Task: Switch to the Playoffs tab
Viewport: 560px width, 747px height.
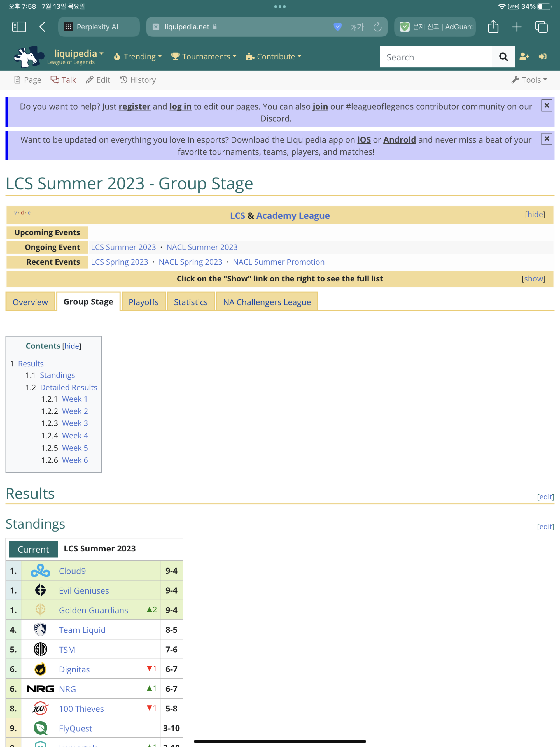Action: click(x=143, y=302)
